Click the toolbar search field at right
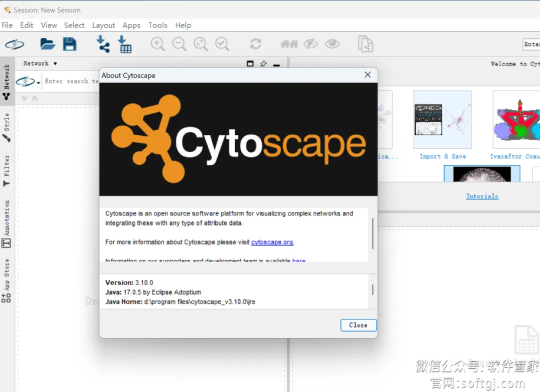Image resolution: width=540 pixels, height=392 pixels. click(x=531, y=44)
